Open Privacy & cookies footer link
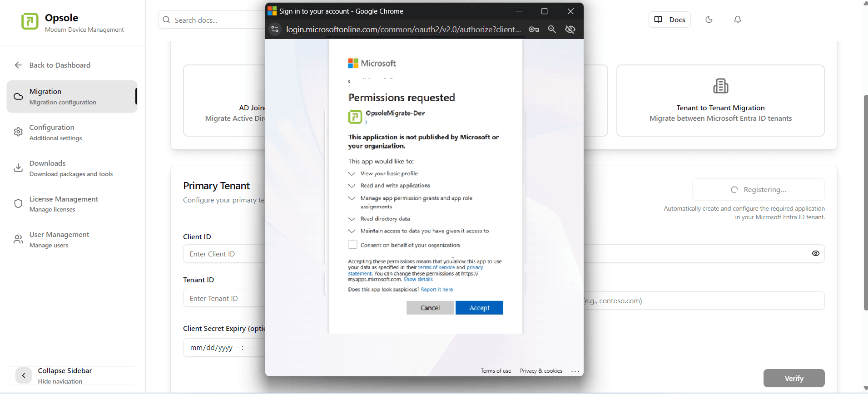The image size is (868, 394). pos(541,371)
